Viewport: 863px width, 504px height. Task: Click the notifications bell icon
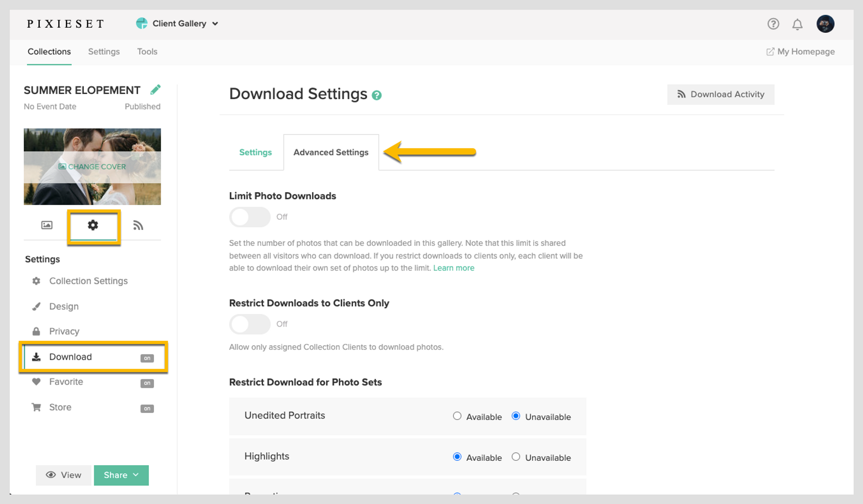pos(798,24)
